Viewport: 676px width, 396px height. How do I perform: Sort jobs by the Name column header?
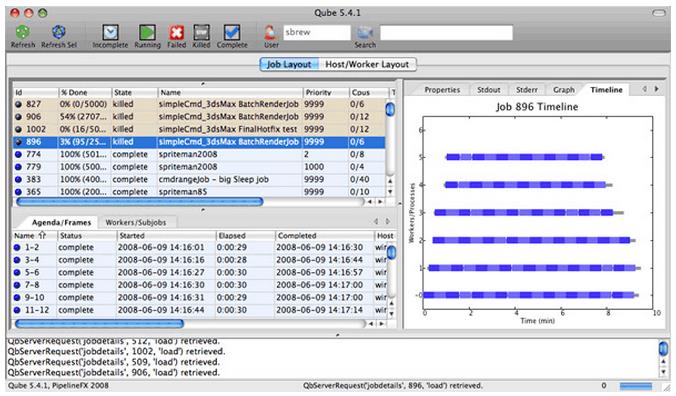230,92
